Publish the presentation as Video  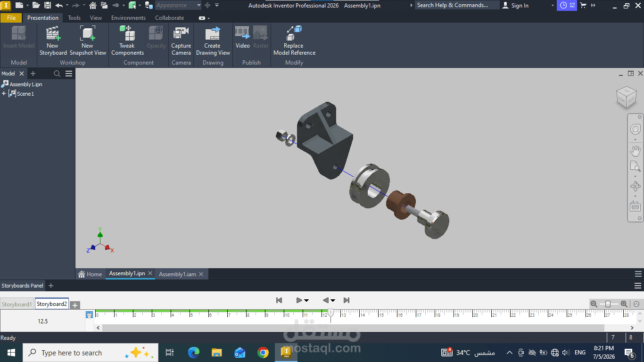click(x=242, y=38)
